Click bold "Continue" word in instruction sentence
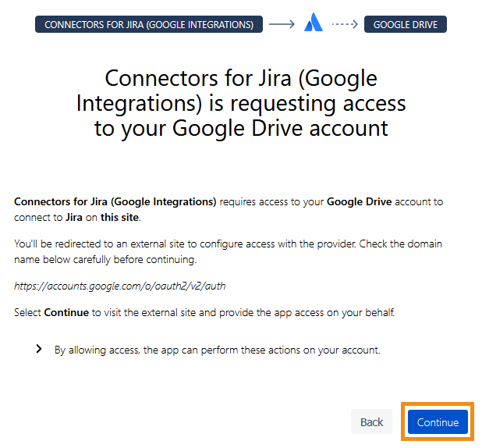Viewport: 482px width, 448px height. [66, 312]
